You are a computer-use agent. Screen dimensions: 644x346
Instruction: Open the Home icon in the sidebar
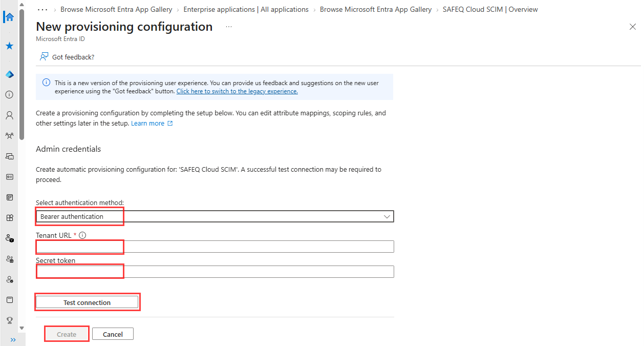[9, 17]
